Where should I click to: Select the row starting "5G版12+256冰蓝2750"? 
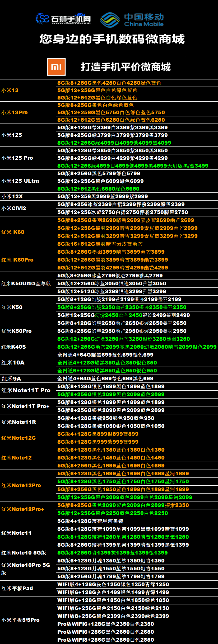tap(137, 212)
